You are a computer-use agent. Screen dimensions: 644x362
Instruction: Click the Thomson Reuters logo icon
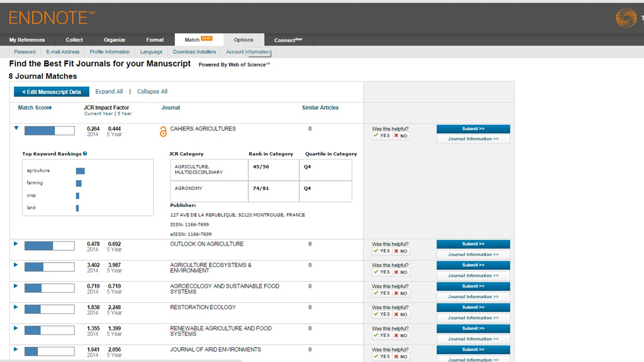(626, 18)
